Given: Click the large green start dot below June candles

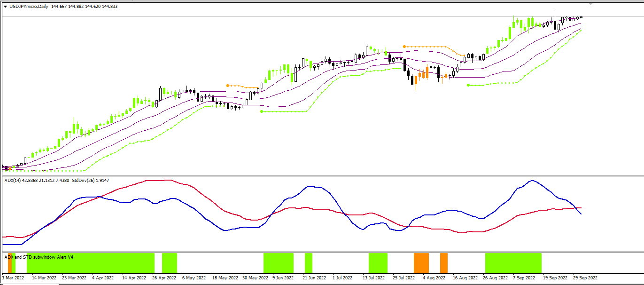Looking at the screenshot, I should click(x=262, y=111).
